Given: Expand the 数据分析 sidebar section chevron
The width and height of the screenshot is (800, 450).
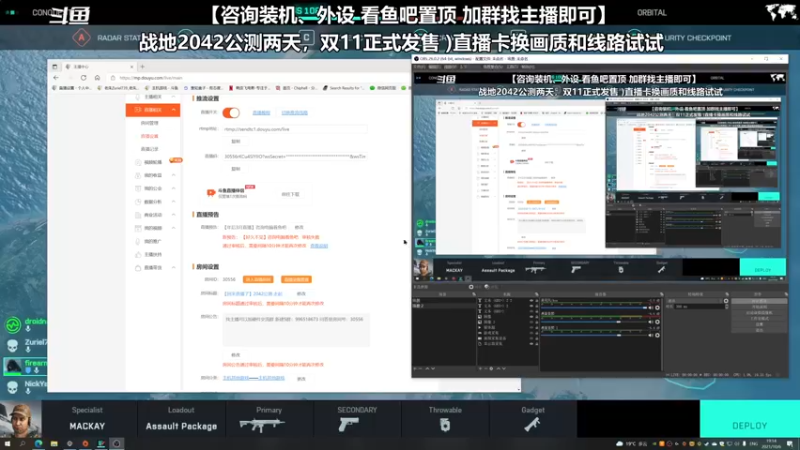Looking at the screenshot, I should coord(173,202).
